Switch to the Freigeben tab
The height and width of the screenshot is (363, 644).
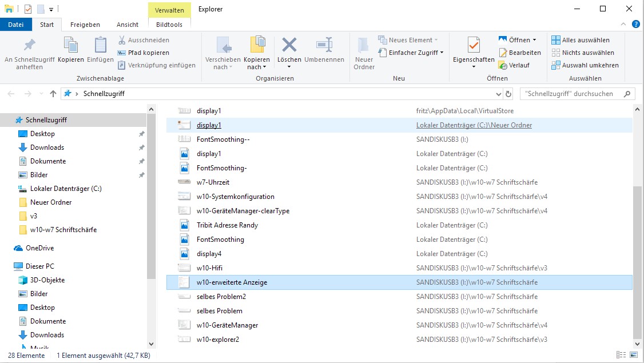tap(85, 25)
